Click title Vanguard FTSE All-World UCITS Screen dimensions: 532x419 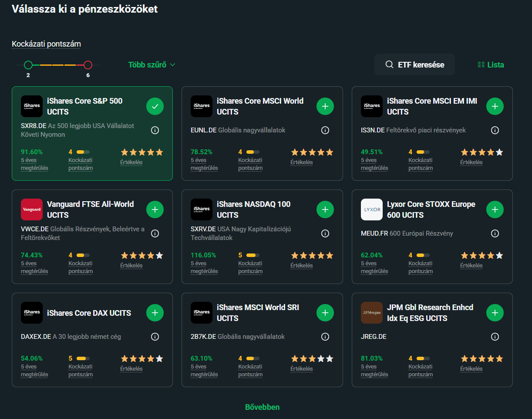click(x=91, y=209)
